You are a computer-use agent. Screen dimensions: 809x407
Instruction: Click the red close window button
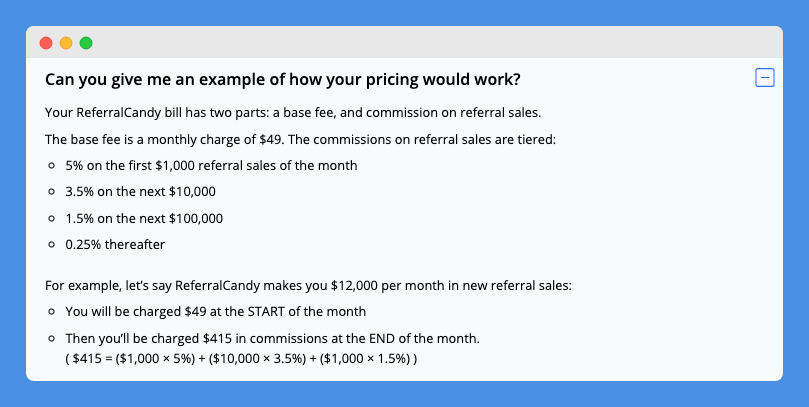pyautogui.click(x=46, y=43)
